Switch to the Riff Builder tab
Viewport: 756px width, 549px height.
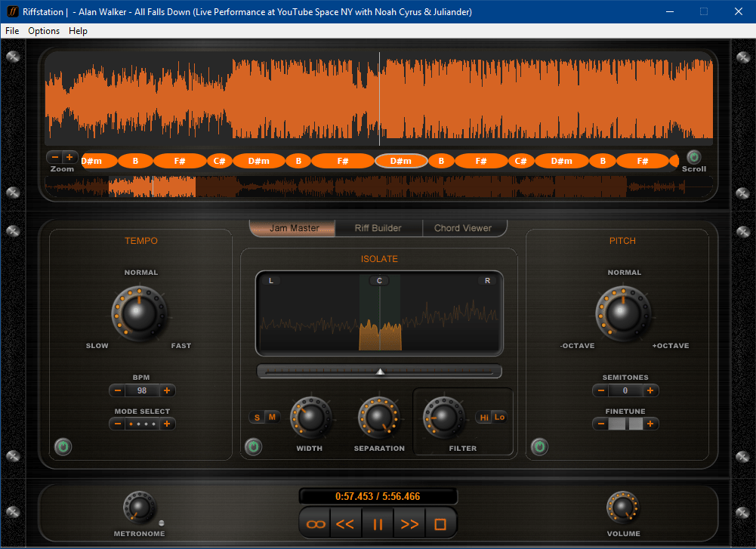coord(378,228)
